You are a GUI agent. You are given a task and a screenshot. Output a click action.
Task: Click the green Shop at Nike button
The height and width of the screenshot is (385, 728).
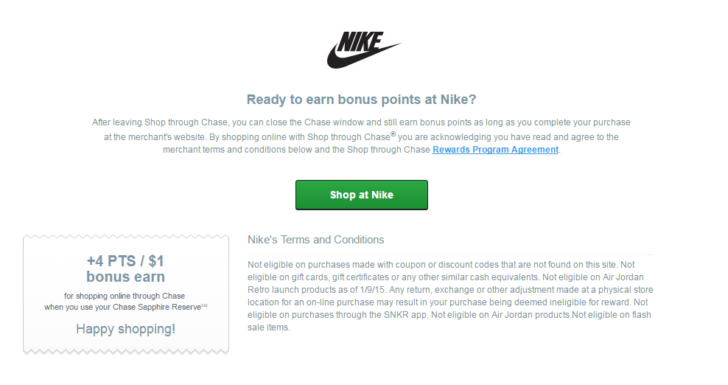click(x=361, y=195)
